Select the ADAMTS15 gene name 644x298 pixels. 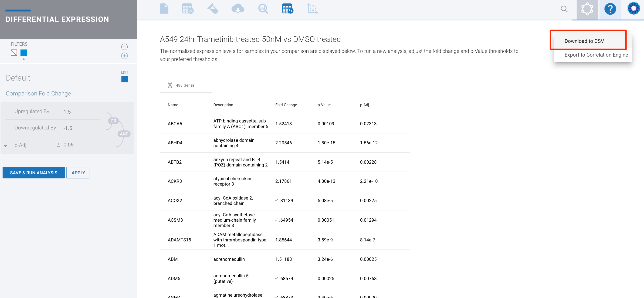click(x=179, y=240)
